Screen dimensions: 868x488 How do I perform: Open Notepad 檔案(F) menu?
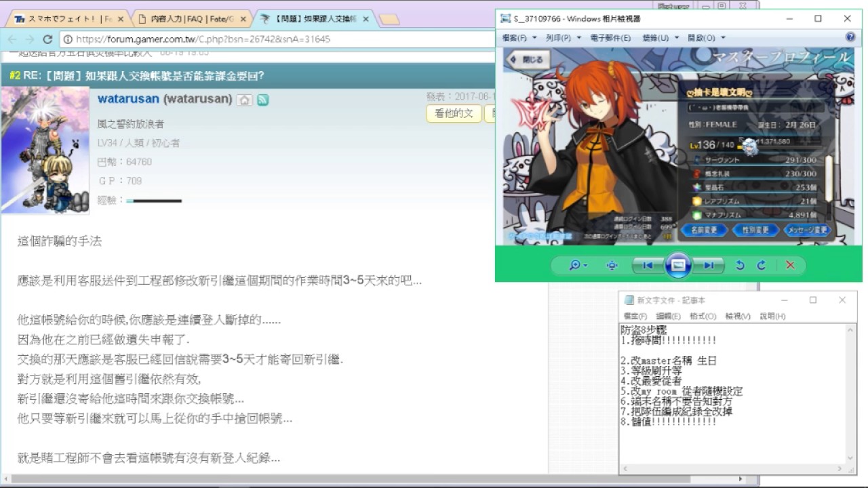coord(635,317)
